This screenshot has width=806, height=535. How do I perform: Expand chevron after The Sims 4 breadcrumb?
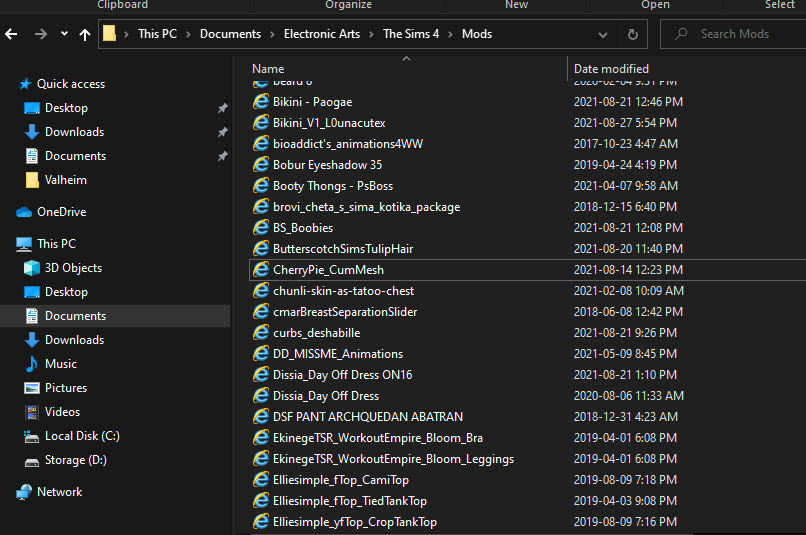coord(450,34)
